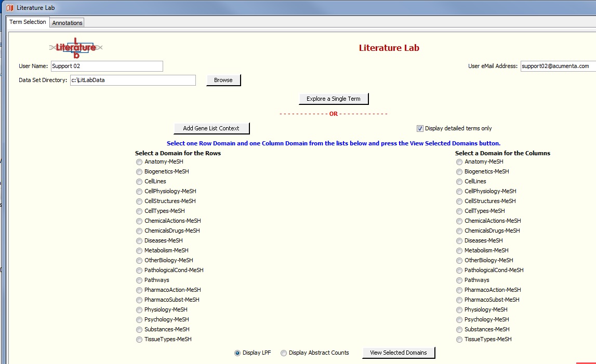Select ChemicalsDrugs-MeSH for the Columns
Screen dimensions: 596x364
coord(459,231)
